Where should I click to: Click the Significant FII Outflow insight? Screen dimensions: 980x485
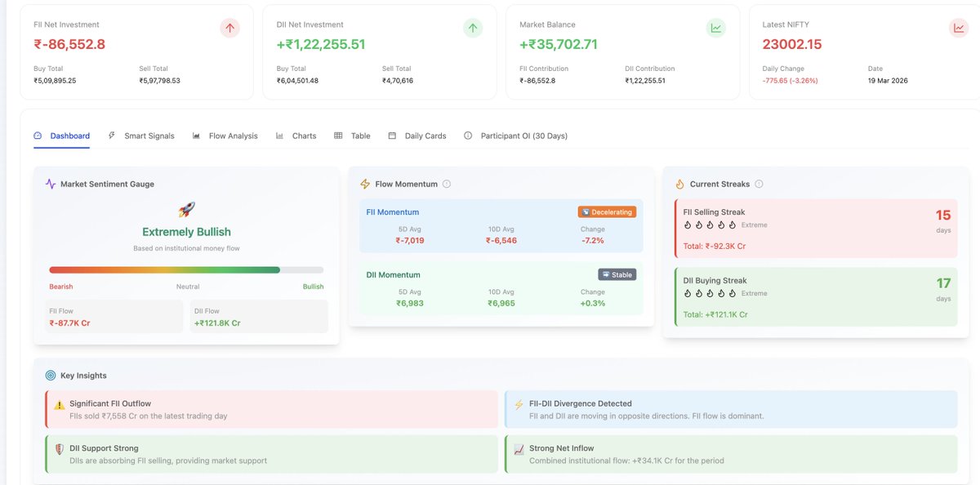point(272,409)
